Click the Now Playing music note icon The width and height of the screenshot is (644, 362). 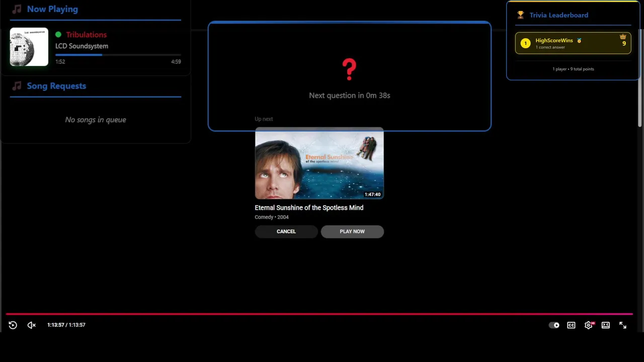coord(17,9)
